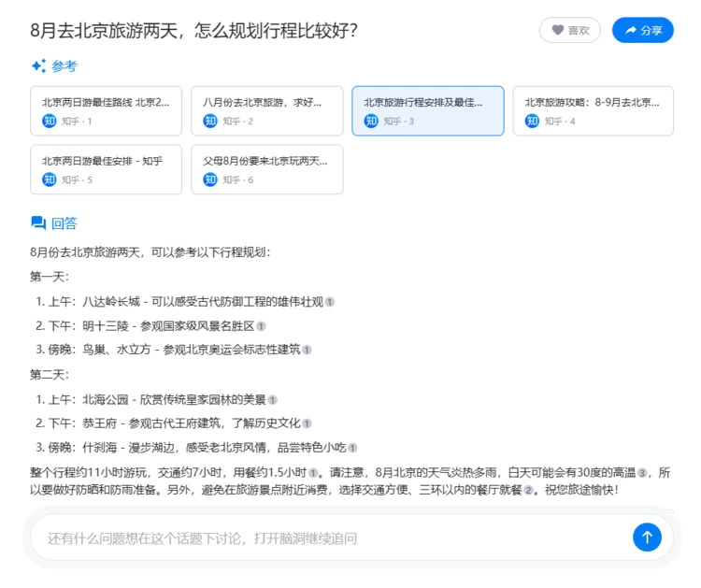
Task: Click the Zhihu icon in reference card 1
Action: point(50,121)
